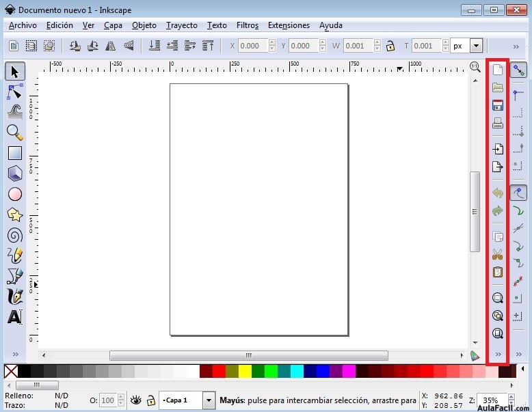Click New document icon in command bar
This screenshot has height=412, width=532.
tap(497, 70)
